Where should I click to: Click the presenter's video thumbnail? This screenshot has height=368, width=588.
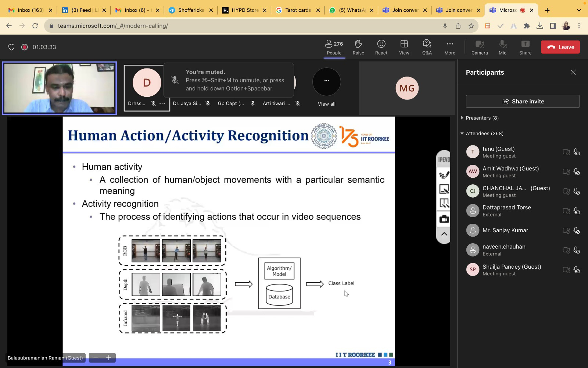point(60,88)
